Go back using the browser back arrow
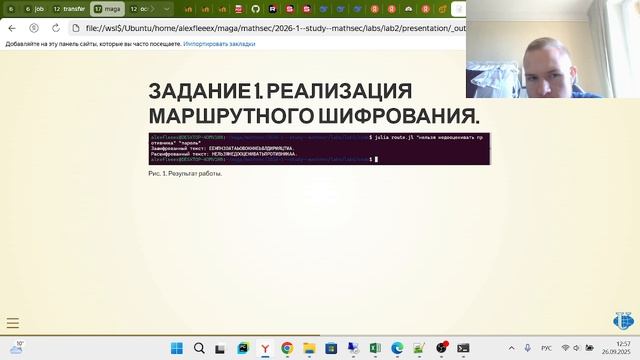 12,28
